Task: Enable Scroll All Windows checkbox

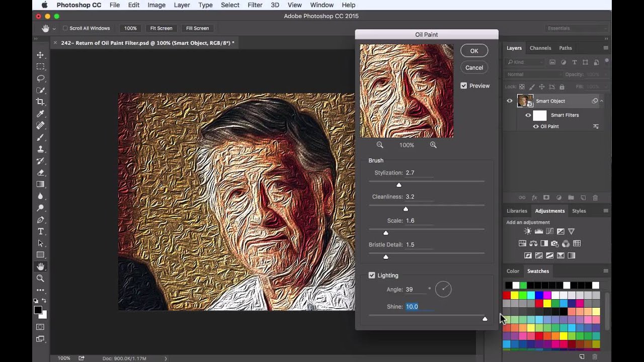Action: point(65,28)
